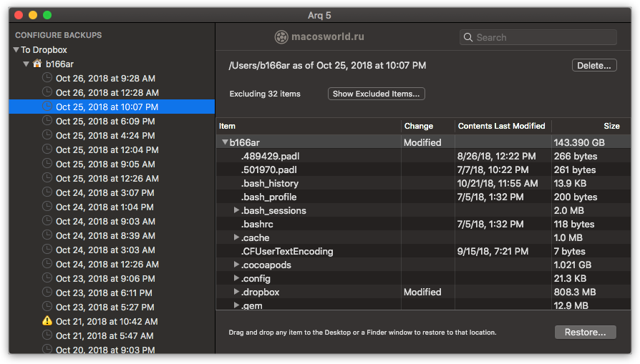Click the home icon next to b166ar

[x=37, y=64]
